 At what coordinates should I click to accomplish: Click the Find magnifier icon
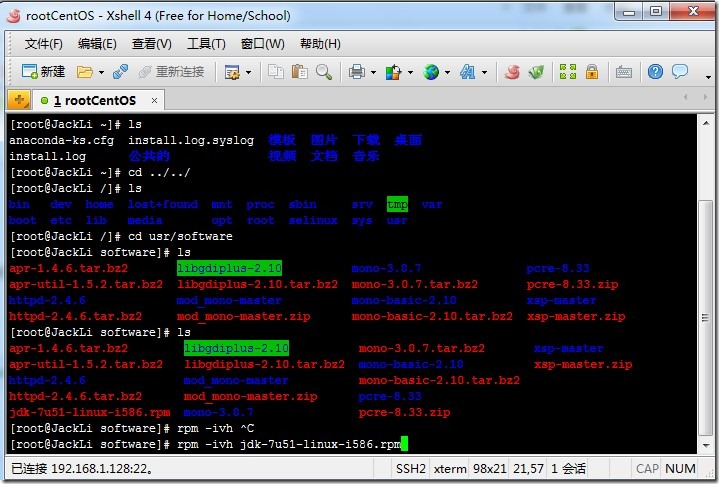click(x=324, y=72)
